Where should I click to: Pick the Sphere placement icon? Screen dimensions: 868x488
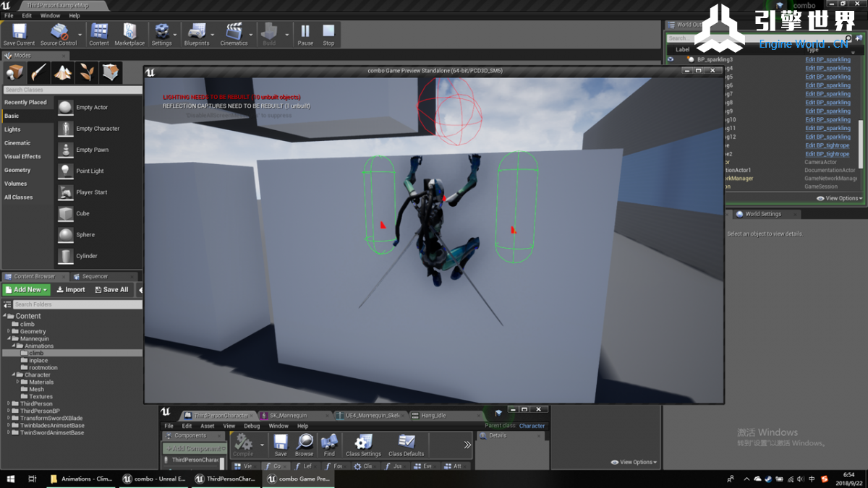coord(66,235)
